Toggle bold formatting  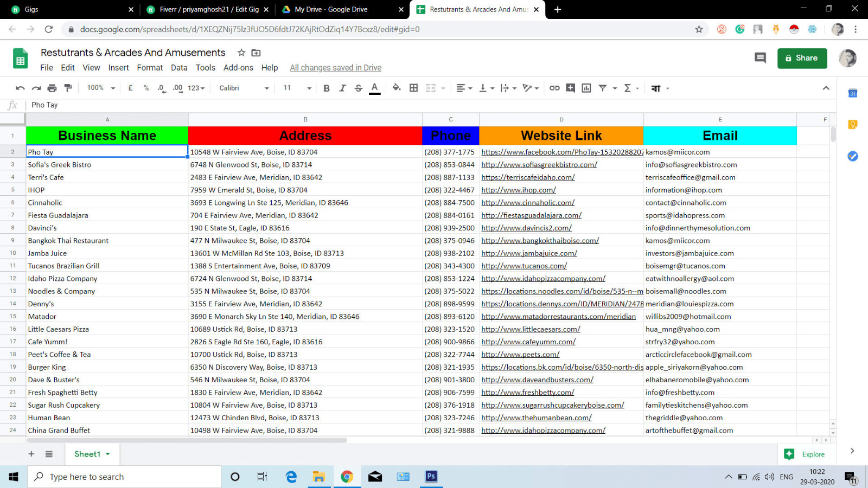(x=327, y=88)
